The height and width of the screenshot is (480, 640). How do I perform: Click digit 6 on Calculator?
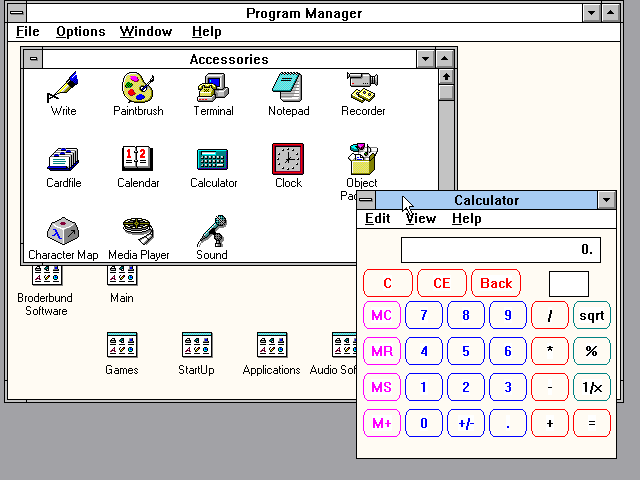click(x=508, y=351)
